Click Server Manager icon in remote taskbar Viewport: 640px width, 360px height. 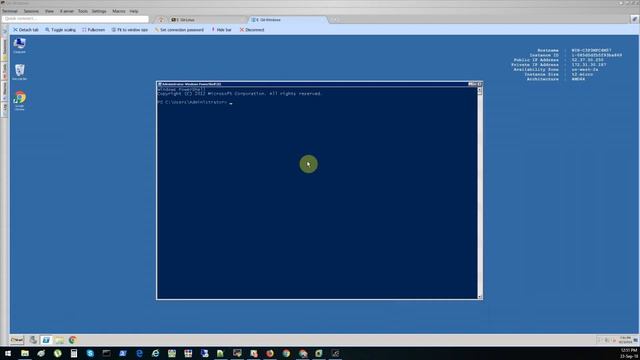click(33, 340)
